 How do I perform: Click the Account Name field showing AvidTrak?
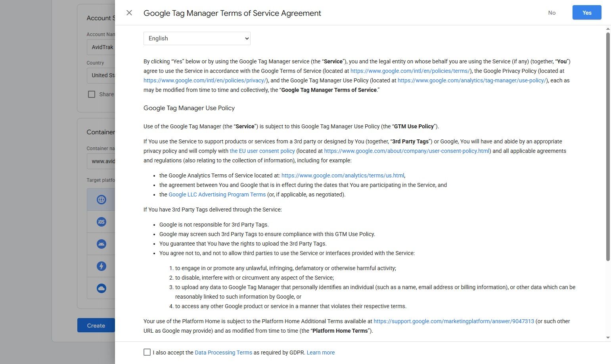click(x=101, y=47)
